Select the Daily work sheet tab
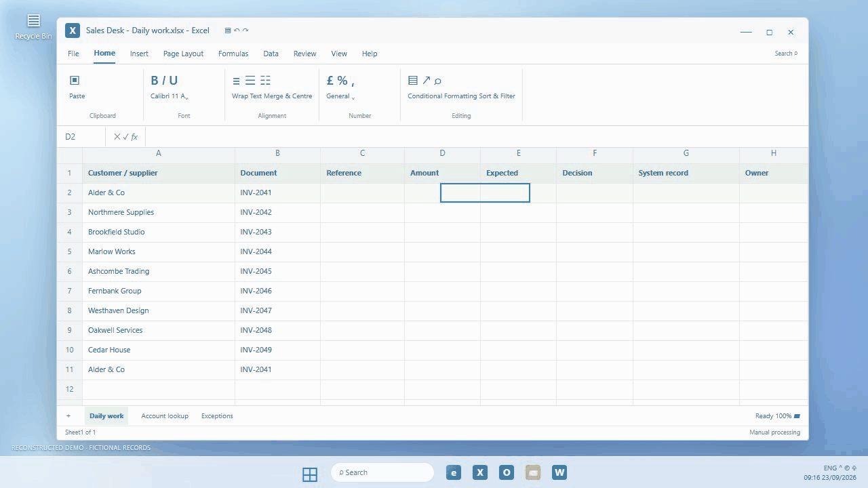Screen dimensions: 868x488 (x=106, y=416)
